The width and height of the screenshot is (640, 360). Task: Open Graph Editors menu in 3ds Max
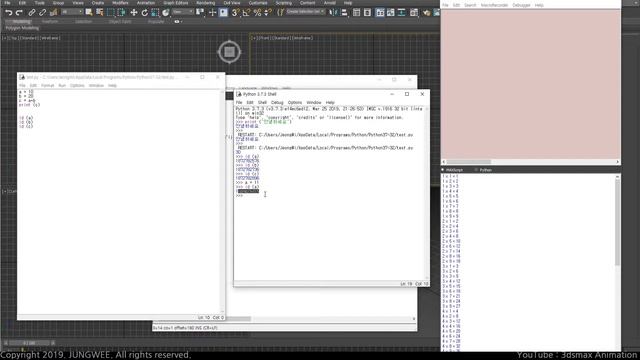176,3
